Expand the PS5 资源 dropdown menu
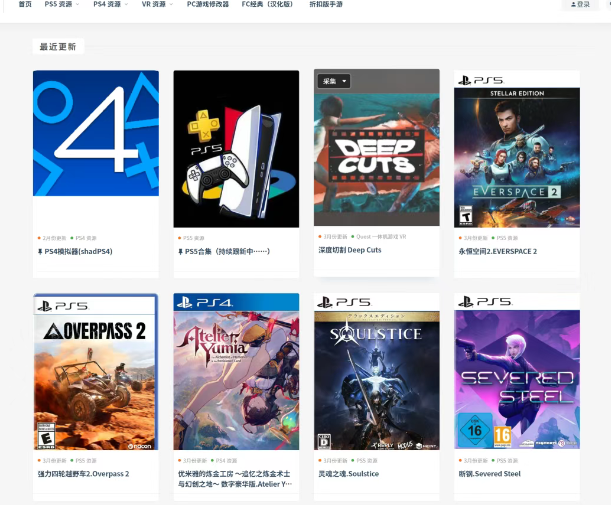The height and width of the screenshot is (505, 611). click(62, 4)
